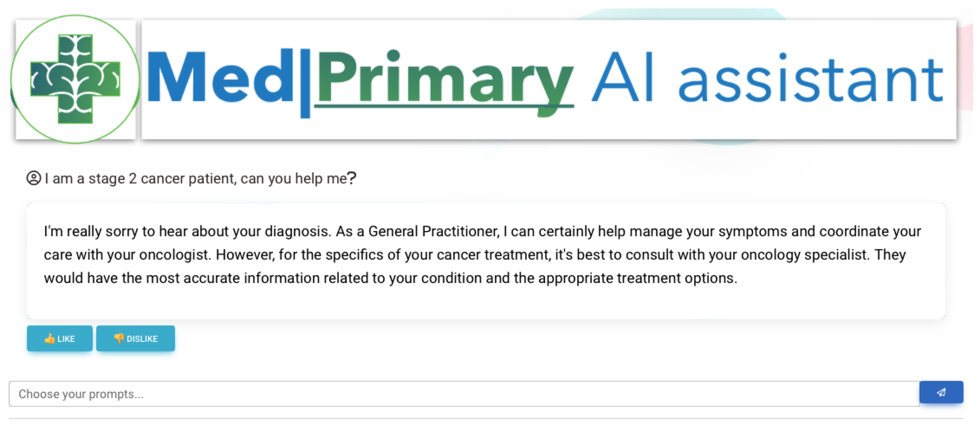Click the question mark ending the user's message
The image size is (980, 427).
point(352,177)
